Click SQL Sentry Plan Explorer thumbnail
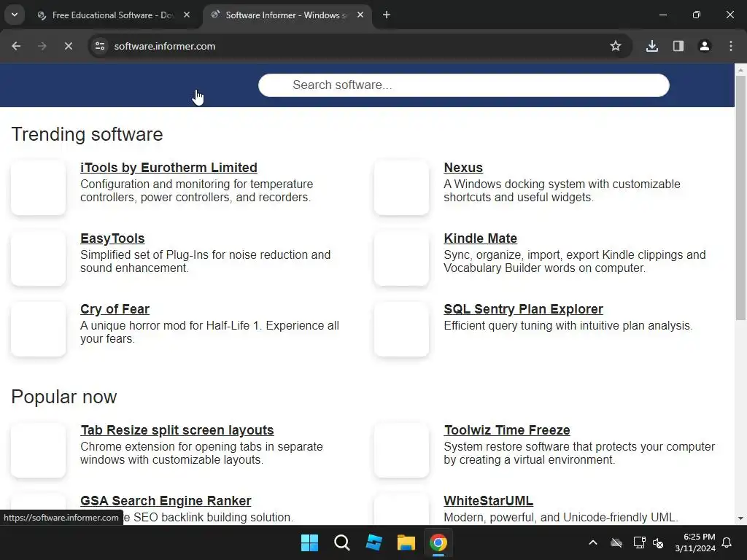747x560 pixels. coord(402,329)
